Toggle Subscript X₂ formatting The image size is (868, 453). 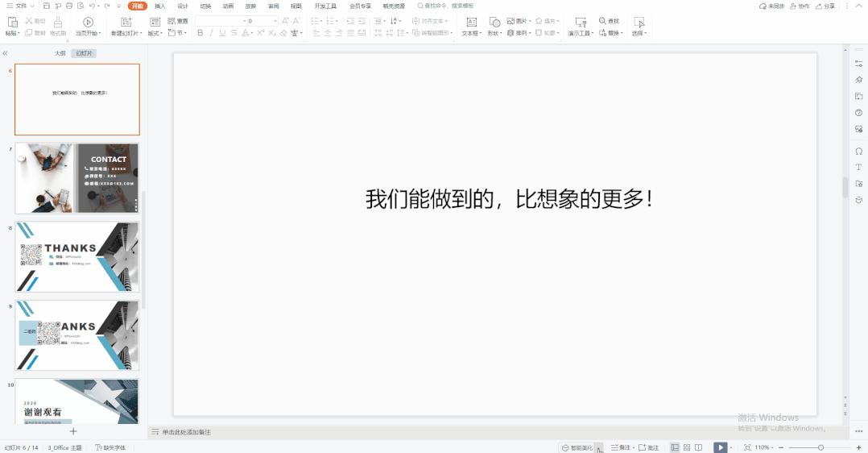pyautogui.click(x=272, y=33)
